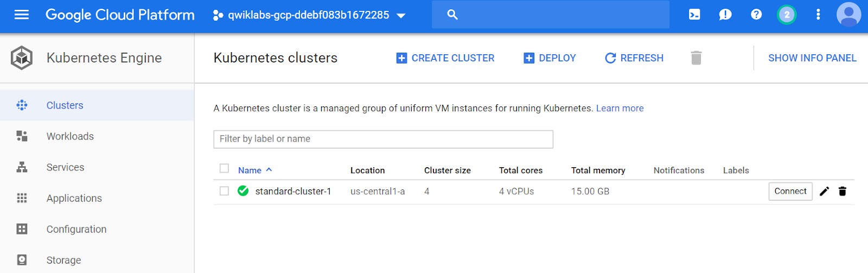This screenshot has height=273, width=868.
Task: Click the DEPLOY button
Action: coord(550,58)
